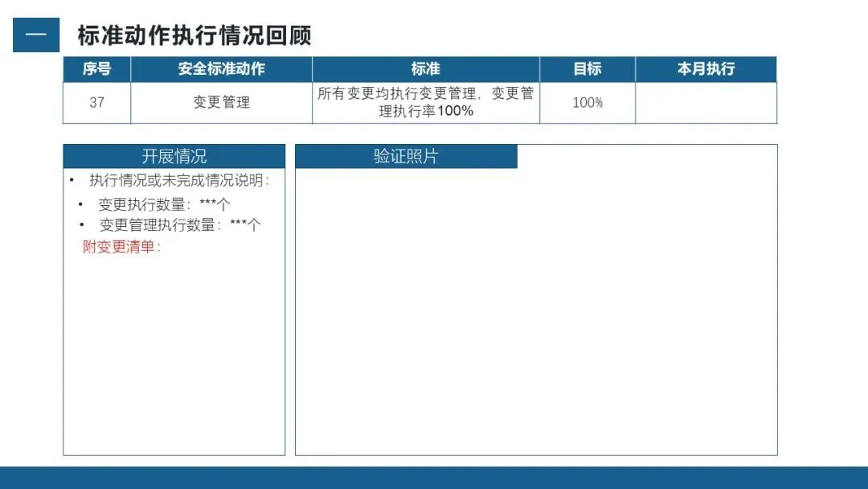Select the 目标 column header
Screen dimensions: 868x489
[x=588, y=68]
